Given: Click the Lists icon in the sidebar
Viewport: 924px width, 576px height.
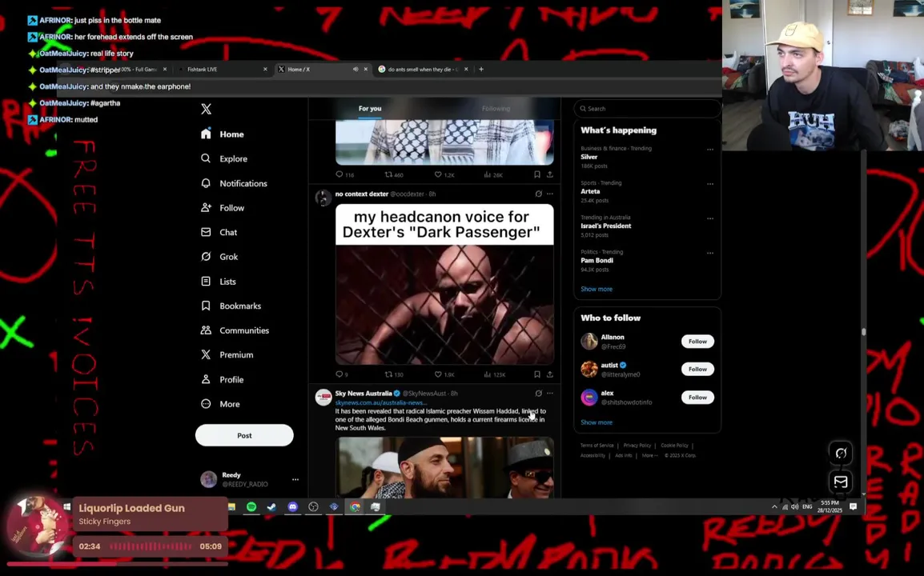Looking at the screenshot, I should [x=206, y=282].
